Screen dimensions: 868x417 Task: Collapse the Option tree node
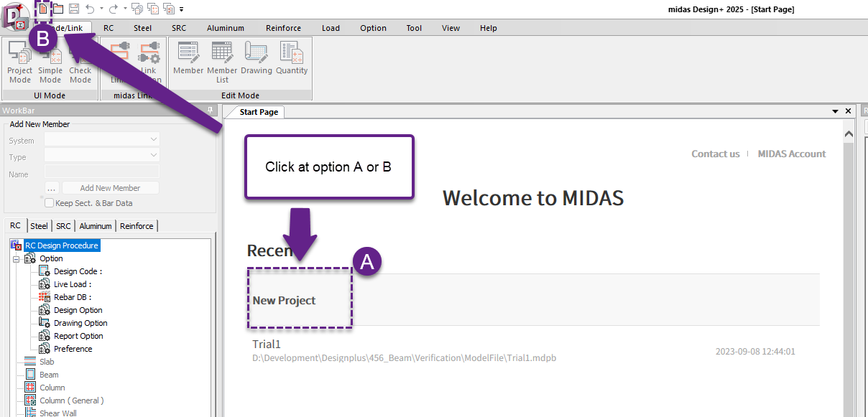pyautogui.click(x=16, y=258)
